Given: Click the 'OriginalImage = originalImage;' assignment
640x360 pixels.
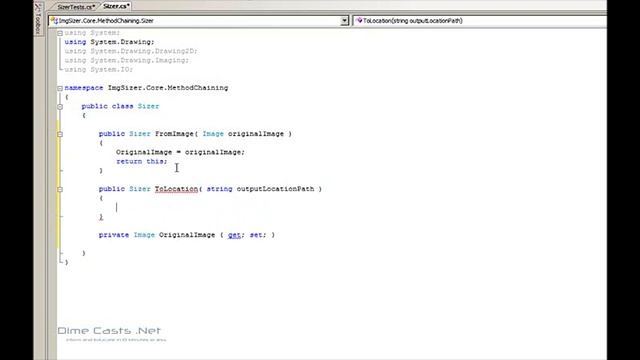Looking at the screenshot, I should click(180, 152).
